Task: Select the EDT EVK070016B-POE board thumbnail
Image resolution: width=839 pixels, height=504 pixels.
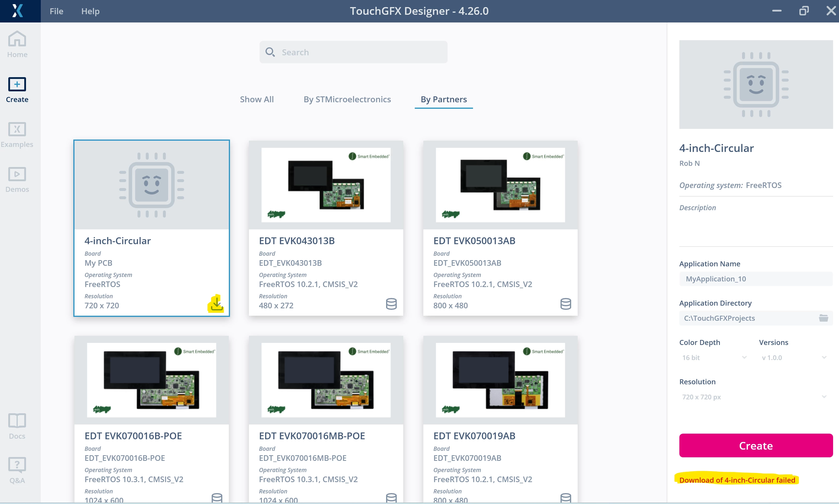Action: pos(151,380)
